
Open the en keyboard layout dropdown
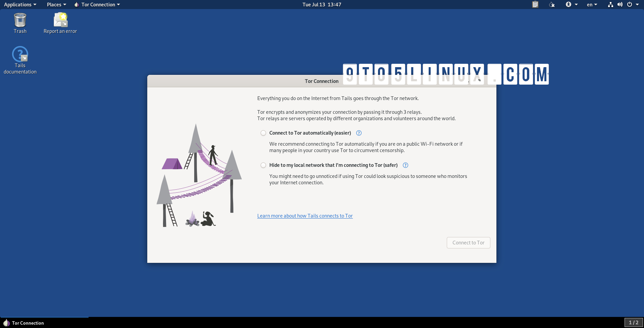coord(592,4)
